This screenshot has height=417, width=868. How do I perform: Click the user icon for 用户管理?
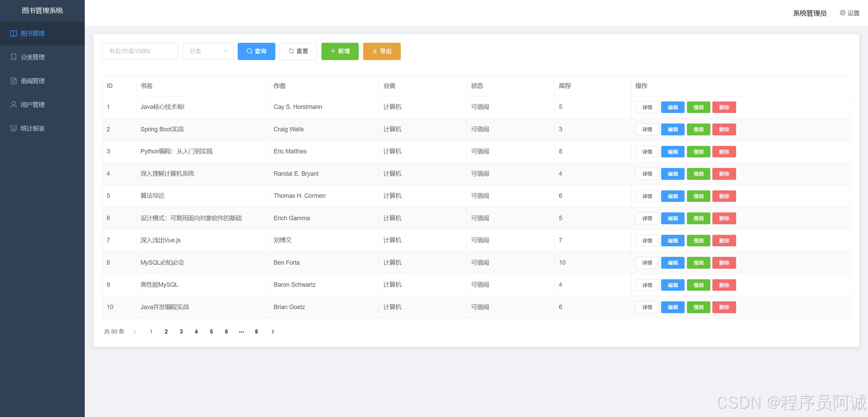coord(14,105)
